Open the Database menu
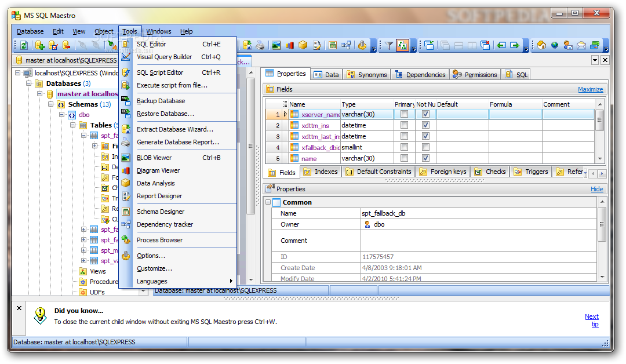Image resolution: width=626 pixels, height=364 pixels. coord(30,31)
